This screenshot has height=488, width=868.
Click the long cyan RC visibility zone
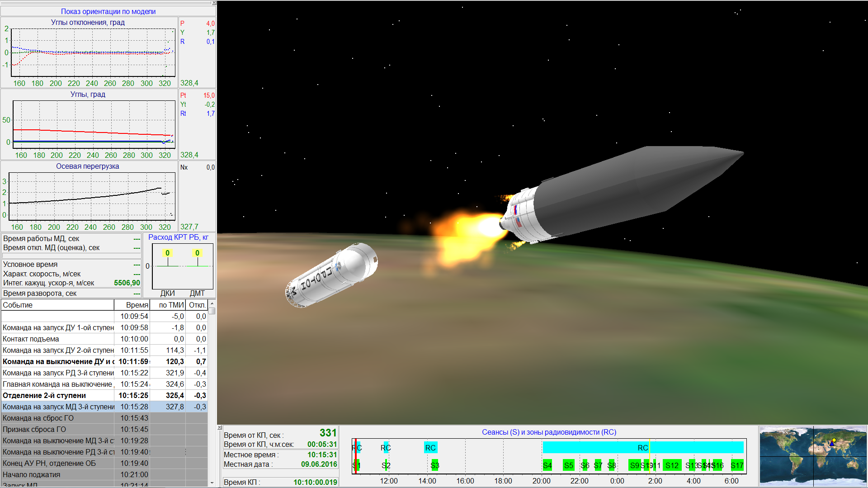642,448
